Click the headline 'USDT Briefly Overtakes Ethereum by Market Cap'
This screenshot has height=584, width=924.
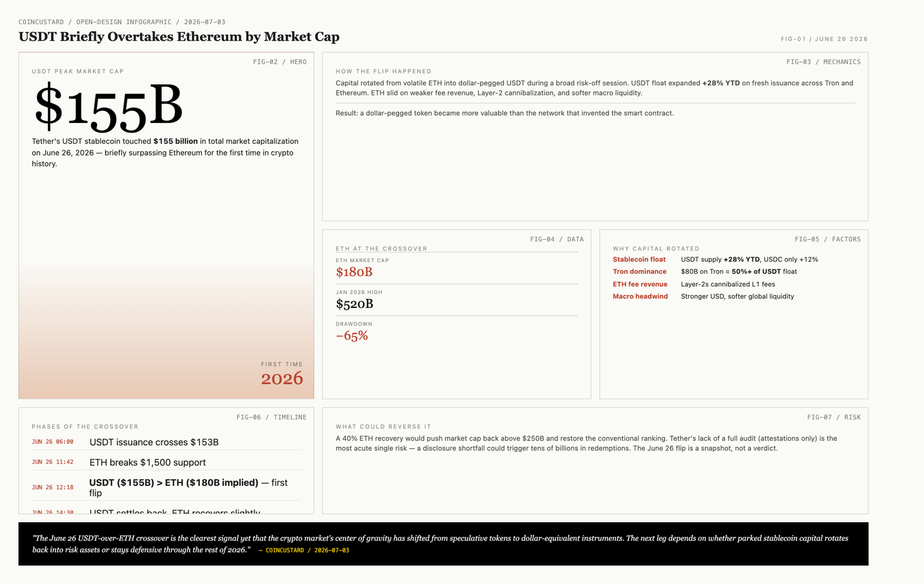click(x=179, y=36)
